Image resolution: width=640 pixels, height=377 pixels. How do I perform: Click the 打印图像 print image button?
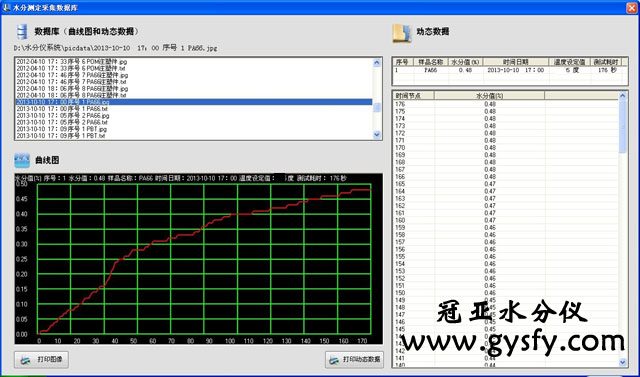point(41,359)
